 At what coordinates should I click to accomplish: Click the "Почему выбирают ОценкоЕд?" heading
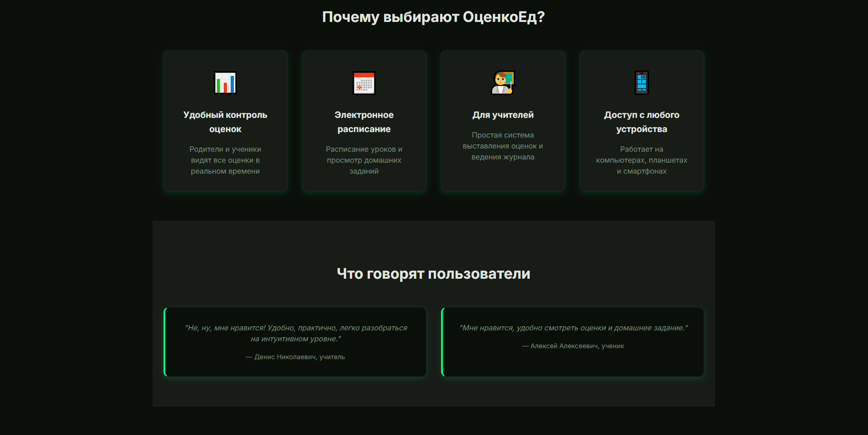tap(433, 17)
